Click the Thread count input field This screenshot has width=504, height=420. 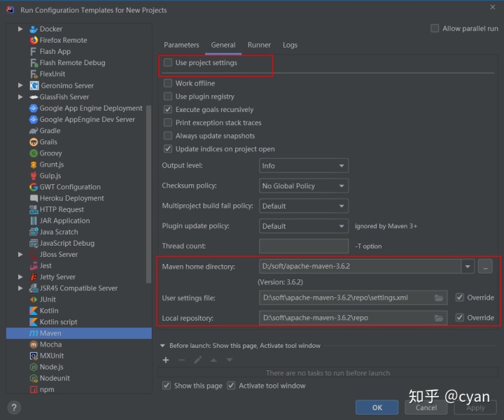(x=304, y=246)
